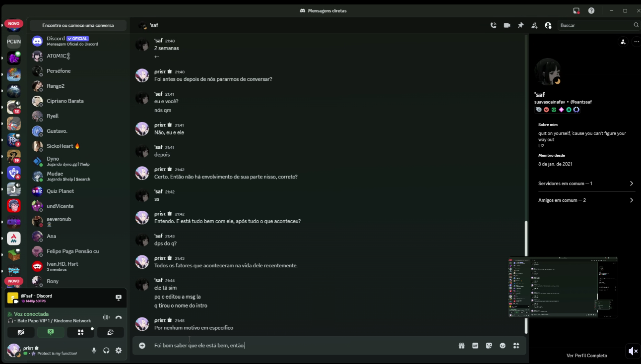Screen dimensions: 641x364
Task: Open the QUIZ-style server with badge 19
Action: click(14, 157)
